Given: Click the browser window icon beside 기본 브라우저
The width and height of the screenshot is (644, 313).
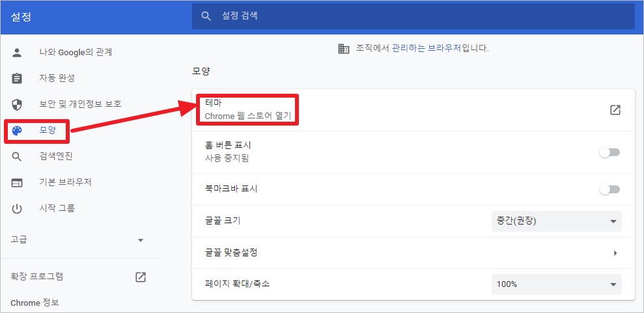Looking at the screenshot, I should (x=17, y=183).
